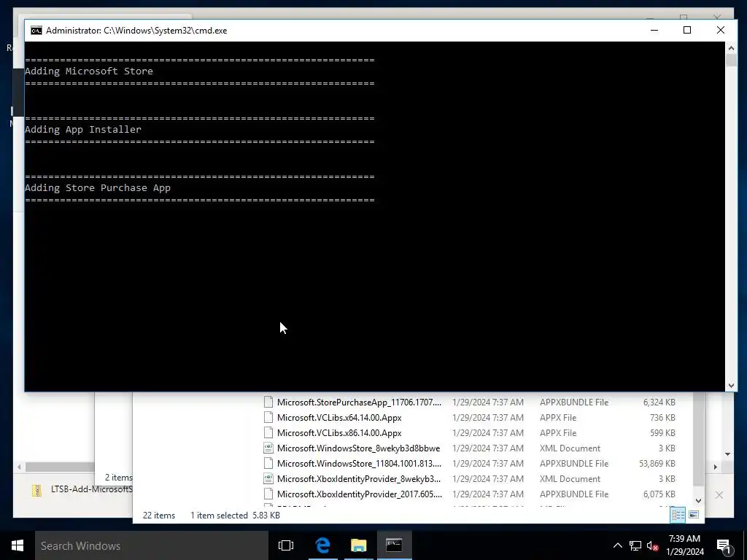Click the horizontal scrollbar right arrow in the back window
The image size is (747, 560).
(x=716, y=467)
